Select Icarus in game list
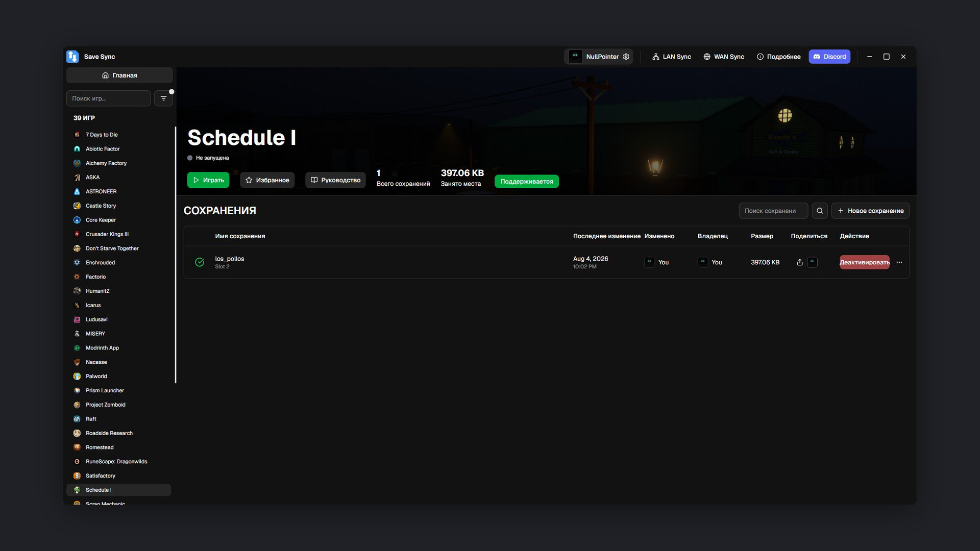Viewport: 980px width, 551px height. 118,306
